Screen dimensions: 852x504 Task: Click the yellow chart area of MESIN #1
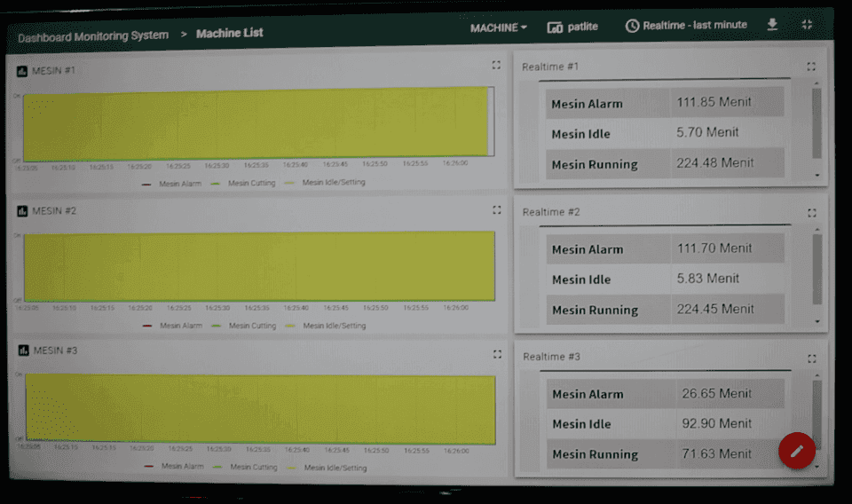256,123
